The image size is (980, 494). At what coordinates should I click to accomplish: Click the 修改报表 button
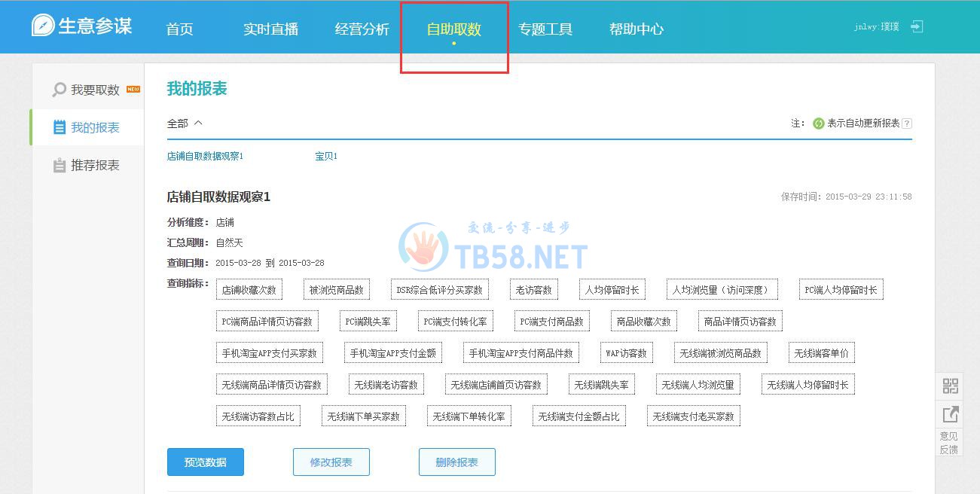pos(331,462)
